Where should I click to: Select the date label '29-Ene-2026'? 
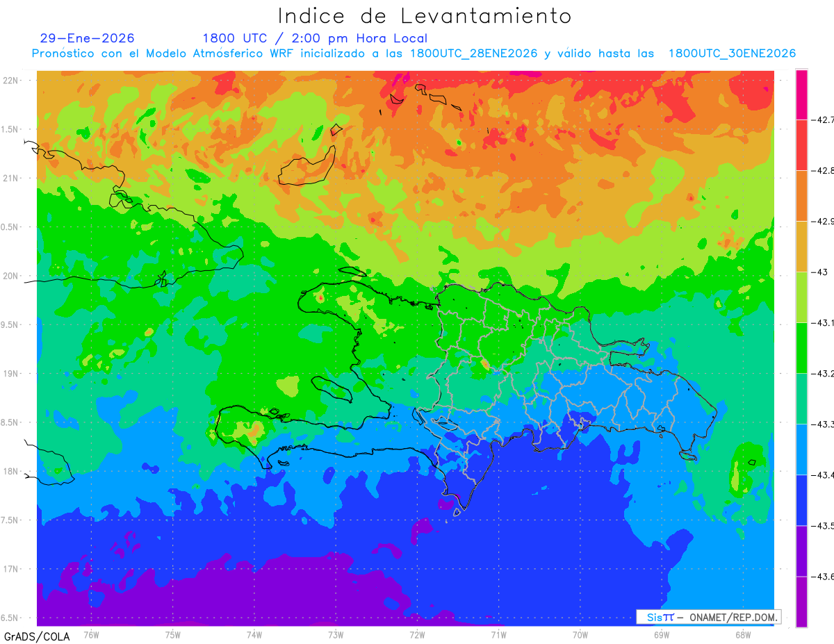tap(88, 38)
